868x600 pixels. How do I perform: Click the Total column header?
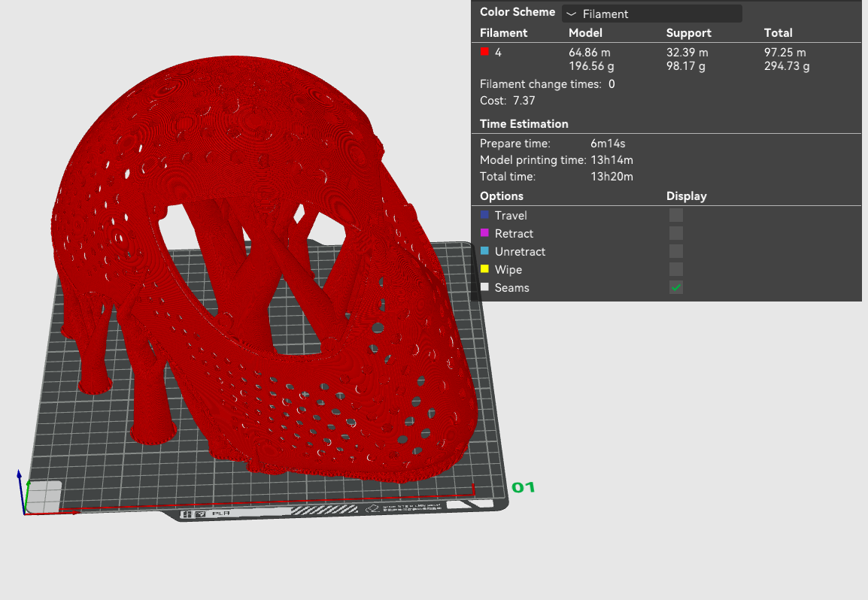778,32
